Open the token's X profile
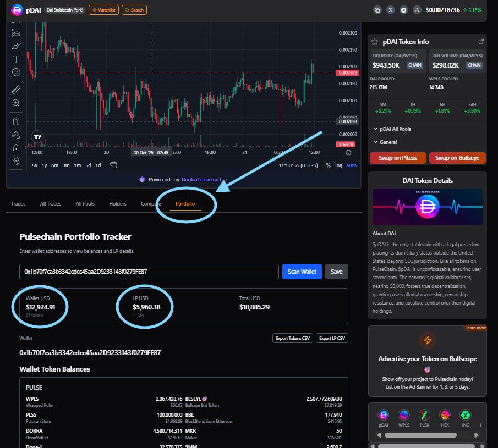This screenshot has width=498, height=448. pos(390,9)
